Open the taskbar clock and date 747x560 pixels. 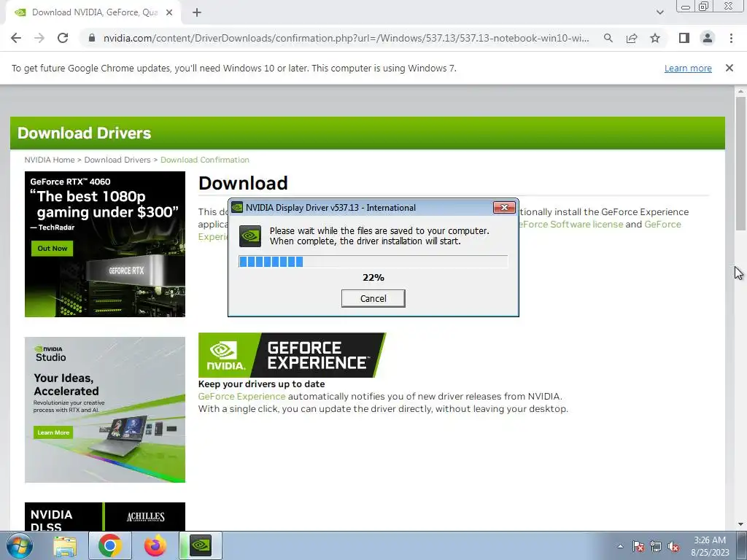[x=710, y=546]
